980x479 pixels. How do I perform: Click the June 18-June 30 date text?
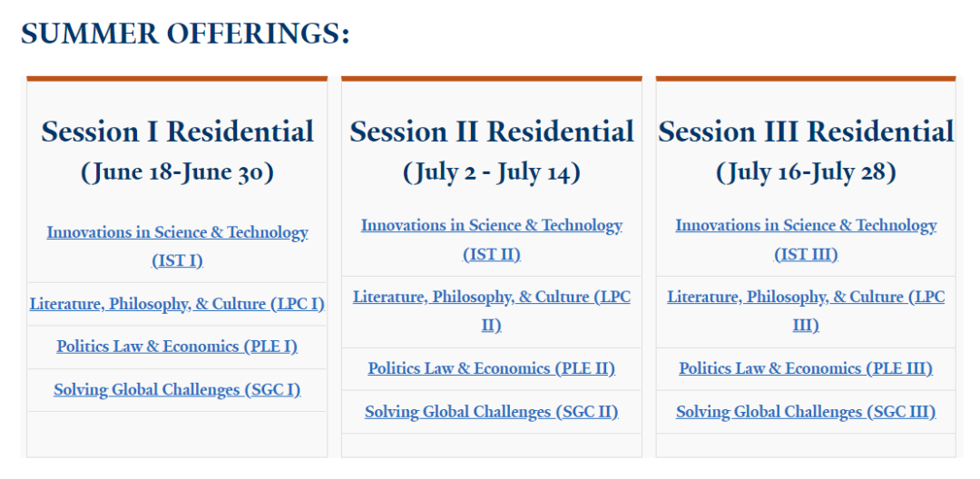[177, 171]
